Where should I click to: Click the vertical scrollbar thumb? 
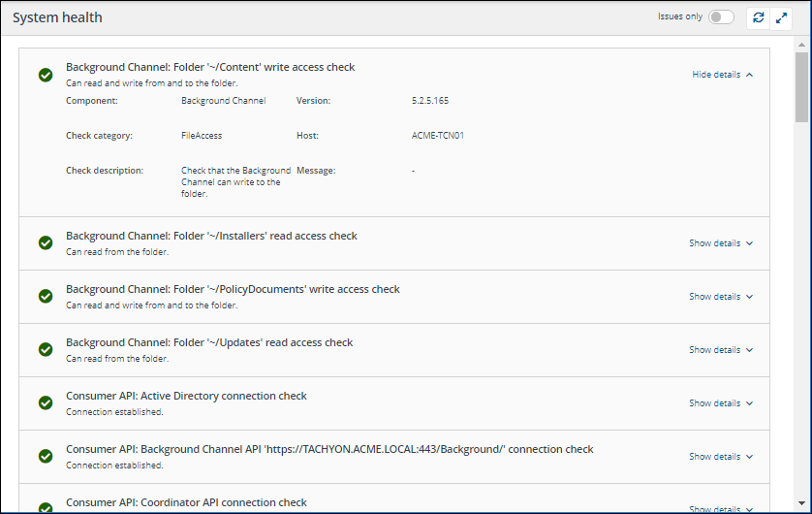coord(801,87)
